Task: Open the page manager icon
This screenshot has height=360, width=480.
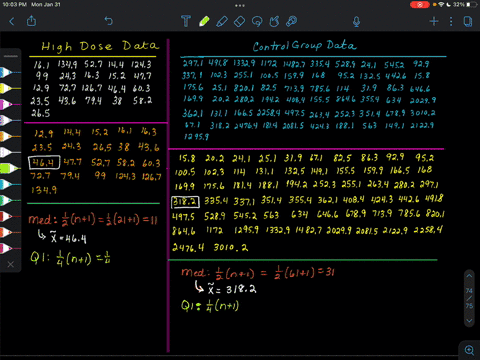Action: [468, 22]
